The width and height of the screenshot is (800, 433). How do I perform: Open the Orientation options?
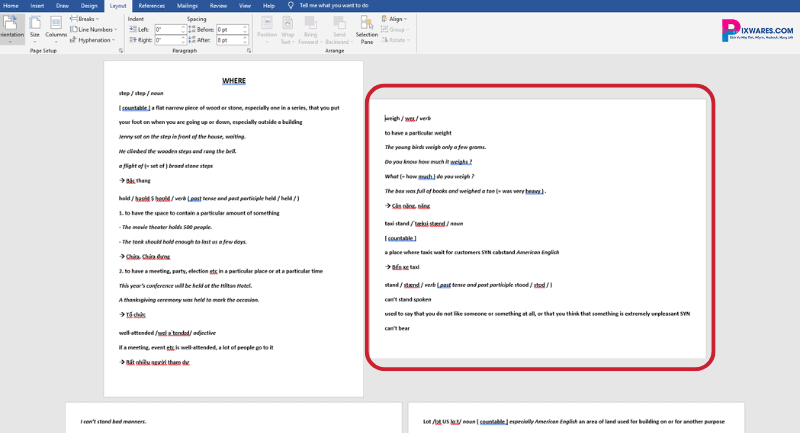10,30
